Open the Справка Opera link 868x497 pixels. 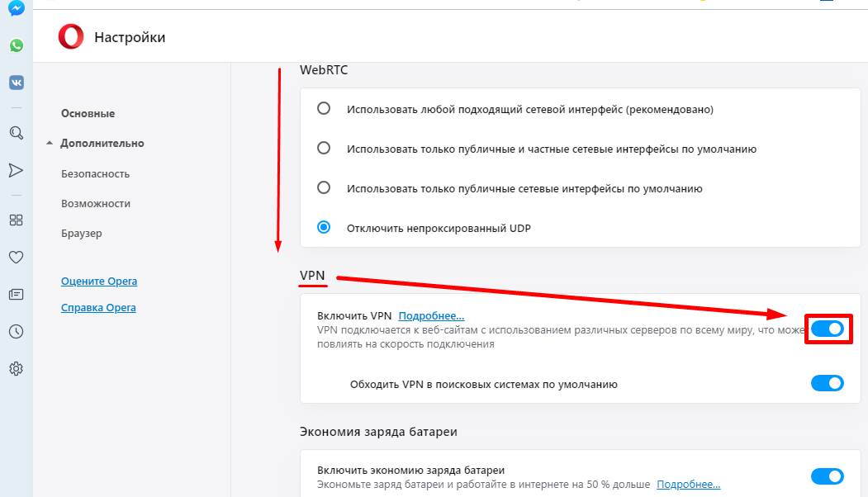[98, 308]
